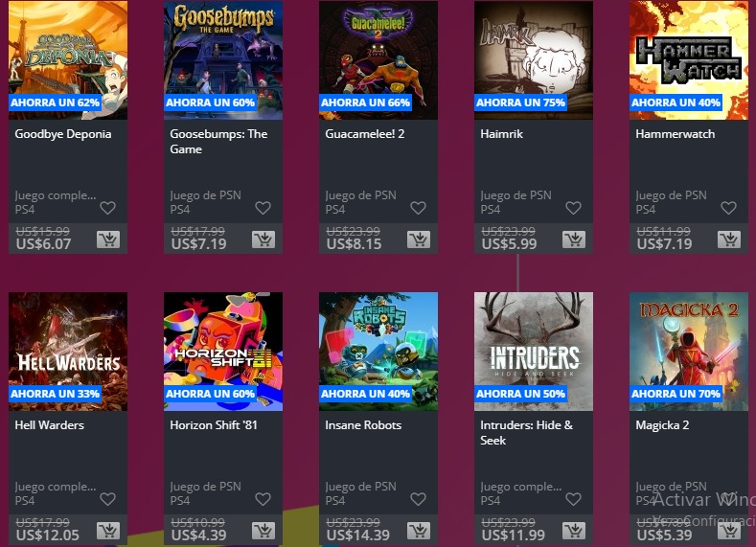Open Goosebumps: The Game cover thumbnail
The width and height of the screenshot is (756, 547).
tap(223, 59)
